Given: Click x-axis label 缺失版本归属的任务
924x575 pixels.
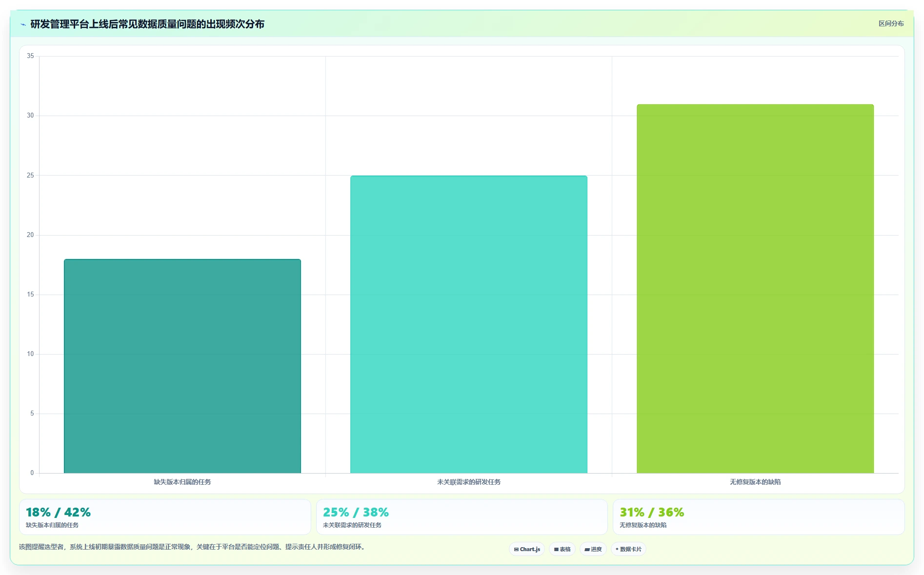Looking at the screenshot, I should point(182,482).
